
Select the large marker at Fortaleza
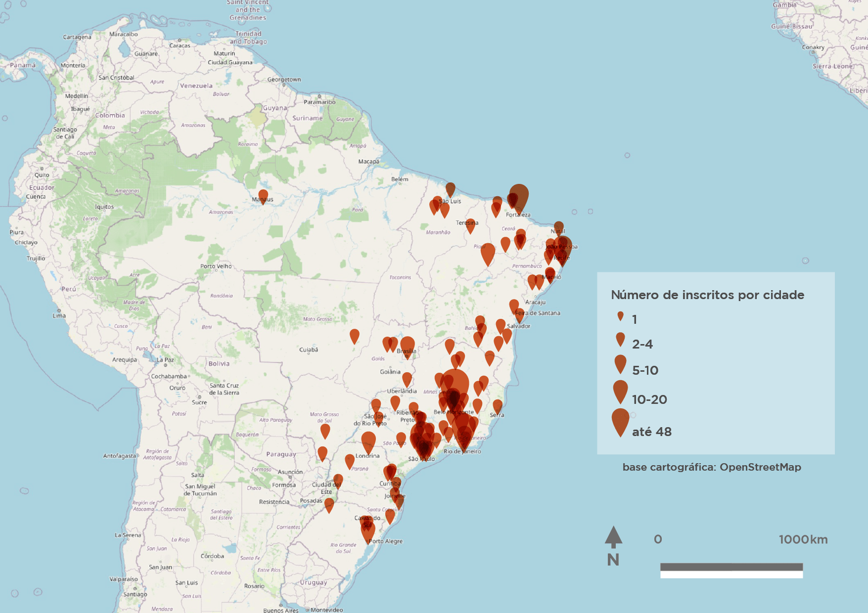pos(519,196)
